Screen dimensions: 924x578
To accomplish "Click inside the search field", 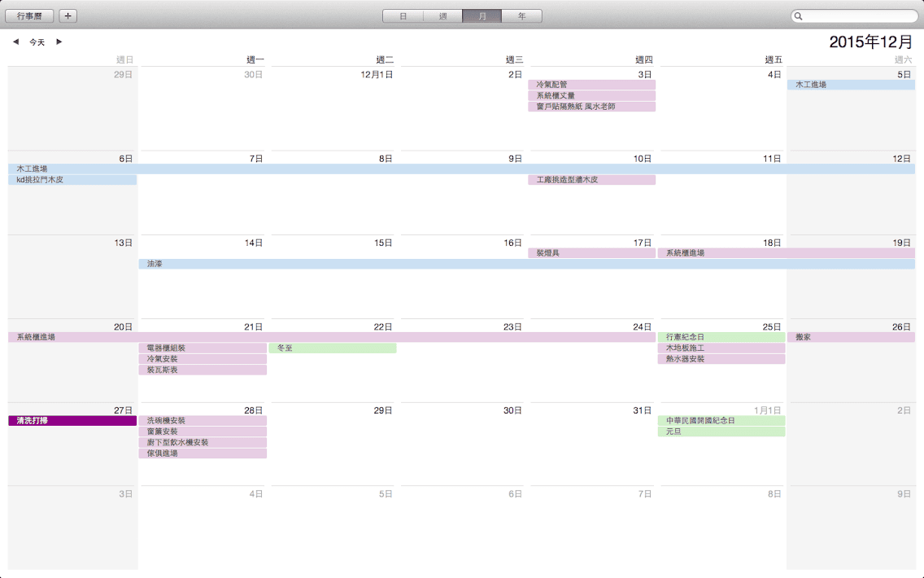I will coord(858,15).
